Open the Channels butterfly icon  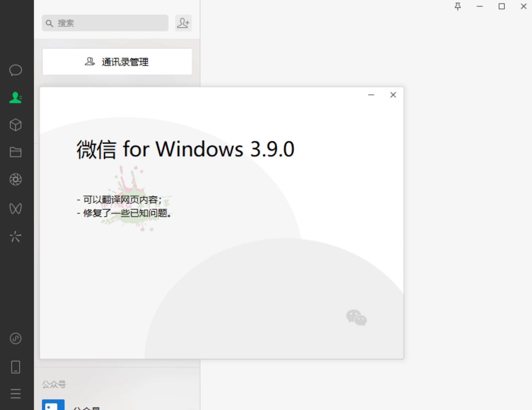(15, 208)
